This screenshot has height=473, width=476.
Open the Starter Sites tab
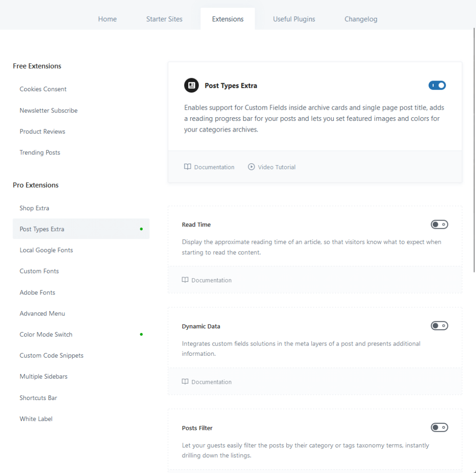click(164, 19)
